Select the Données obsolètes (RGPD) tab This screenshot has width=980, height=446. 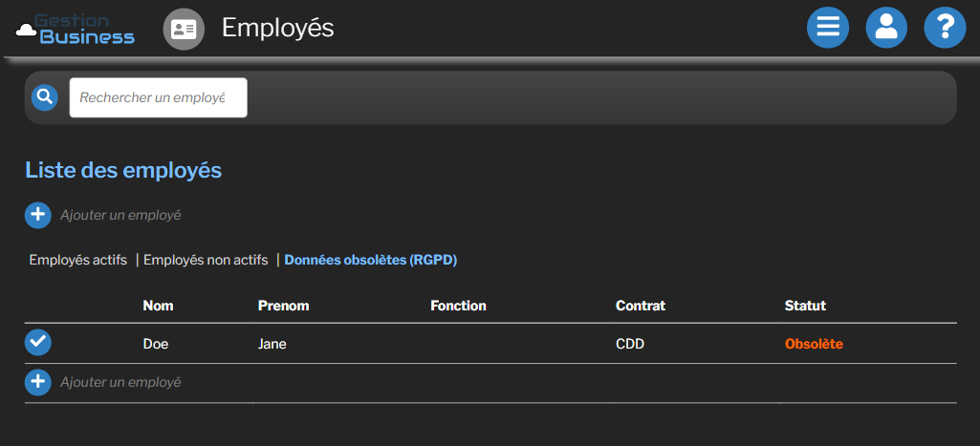click(x=371, y=260)
